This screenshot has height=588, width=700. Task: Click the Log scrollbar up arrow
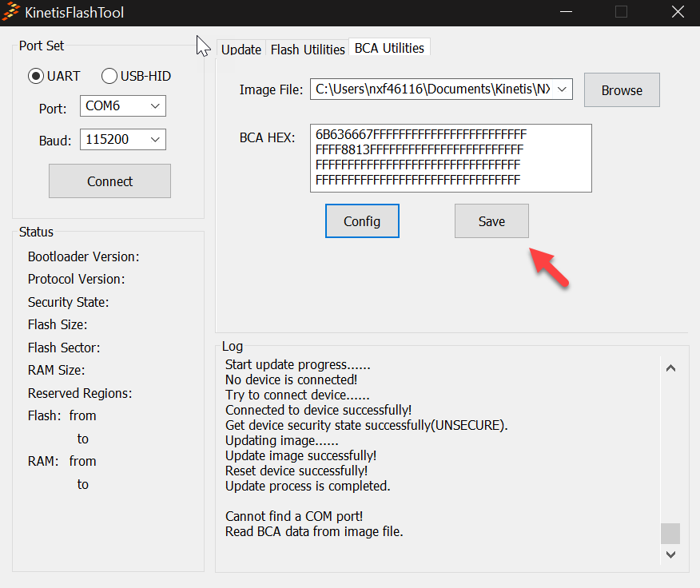(x=670, y=368)
